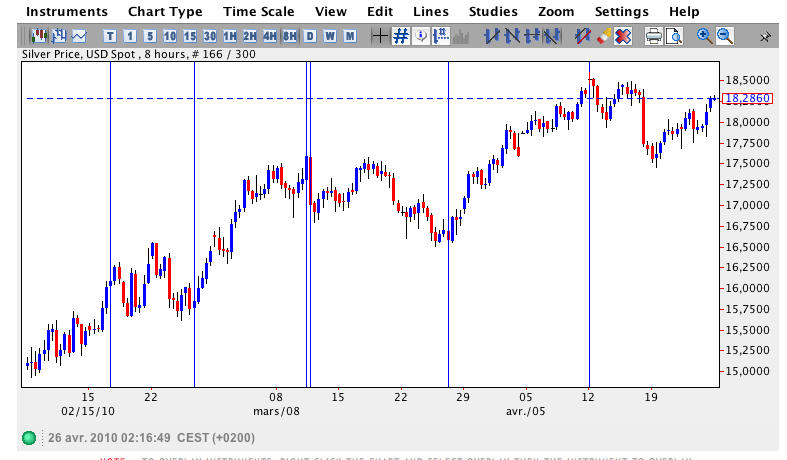The image size is (787, 460).
Task: Click the print chart icon
Action: pyautogui.click(x=653, y=36)
